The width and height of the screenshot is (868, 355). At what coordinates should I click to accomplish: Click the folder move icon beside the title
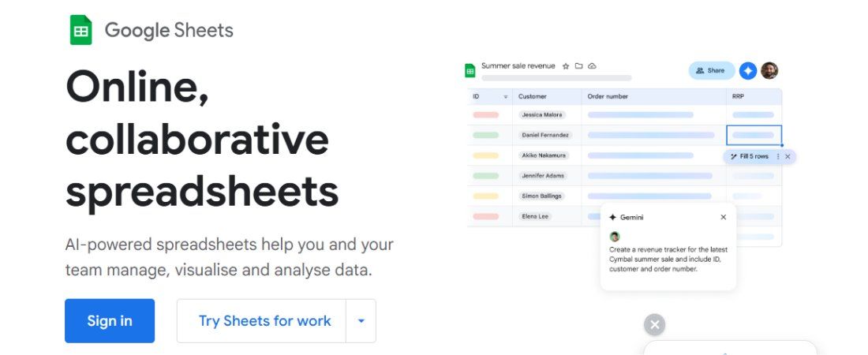(578, 66)
